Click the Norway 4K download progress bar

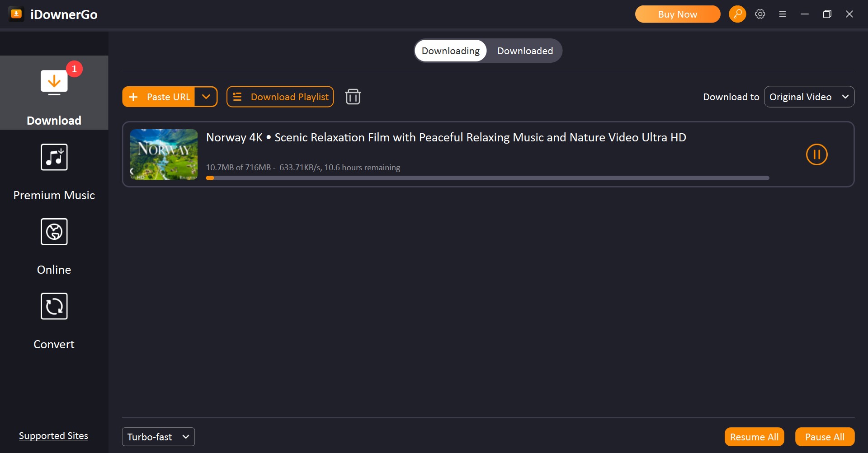pyautogui.click(x=487, y=178)
